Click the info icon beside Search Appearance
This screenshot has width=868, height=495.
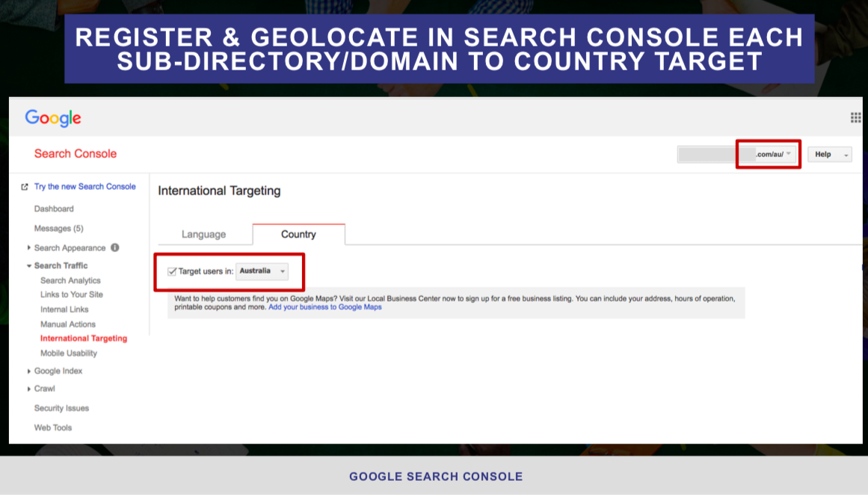coord(114,248)
